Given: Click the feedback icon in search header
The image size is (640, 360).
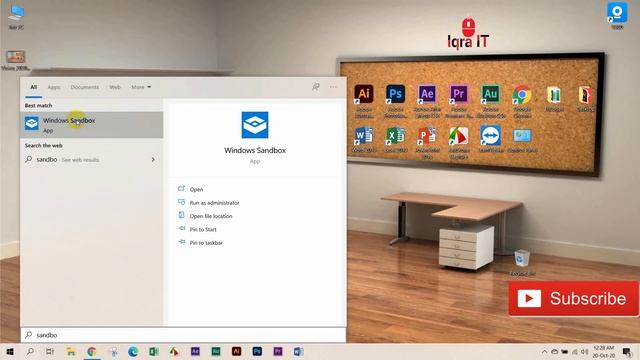Looking at the screenshot, I should 316,87.
